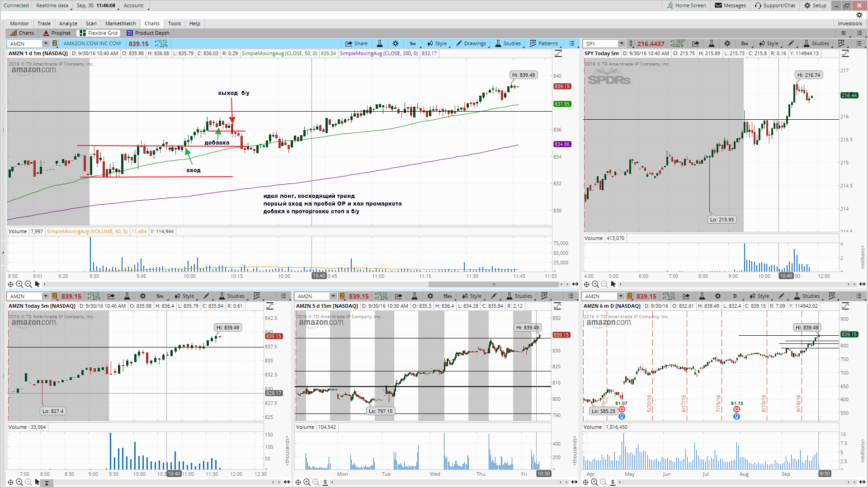Open the MarketWatch tab
The height and width of the screenshot is (488, 868).
pyautogui.click(x=121, y=23)
